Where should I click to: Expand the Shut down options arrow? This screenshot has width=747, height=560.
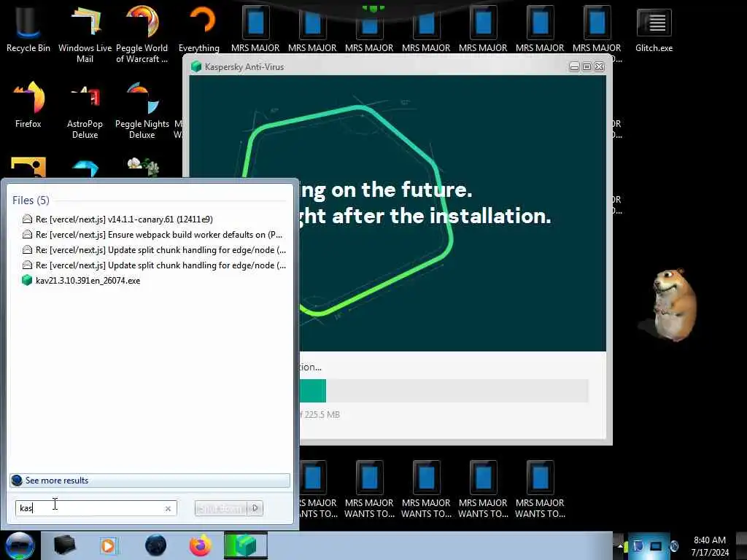pyautogui.click(x=255, y=508)
